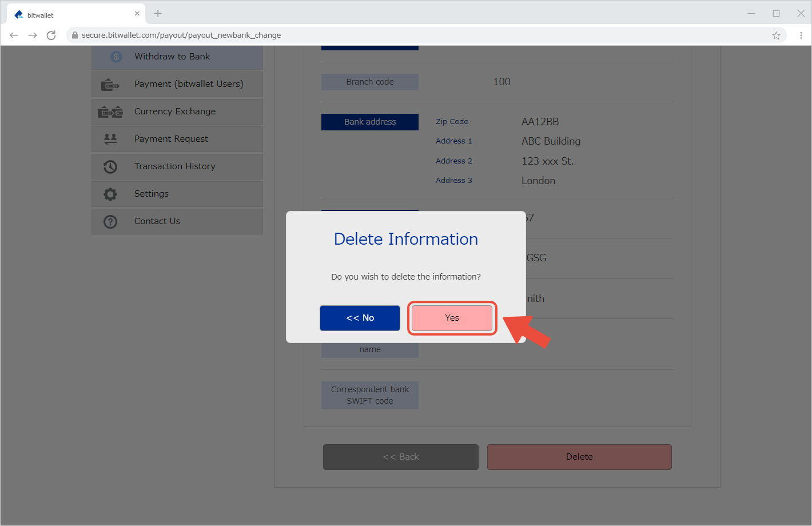Select Transaction History from the sidebar menu
The height and width of the screenshot is (526, 812).
coord(174,166)
